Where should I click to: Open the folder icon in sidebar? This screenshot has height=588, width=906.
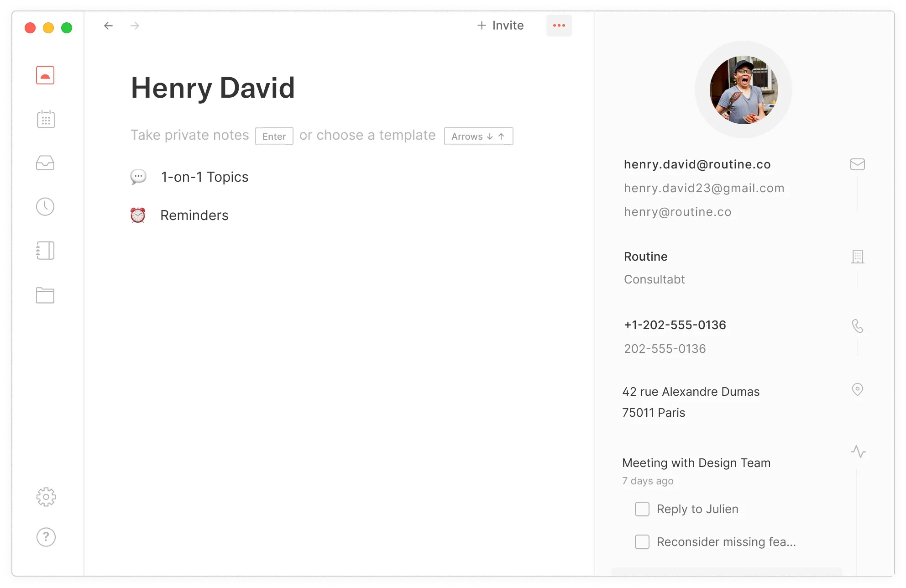pos(45,295)
